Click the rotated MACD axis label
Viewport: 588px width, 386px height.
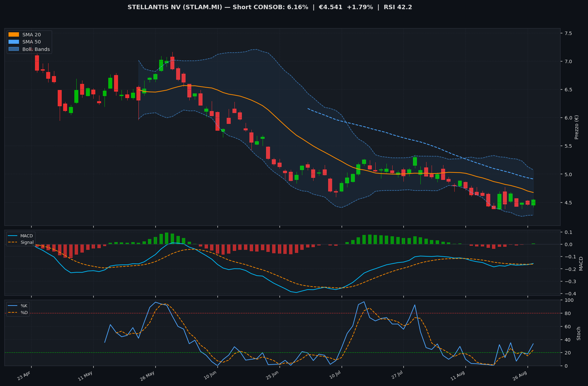(581, 263)
